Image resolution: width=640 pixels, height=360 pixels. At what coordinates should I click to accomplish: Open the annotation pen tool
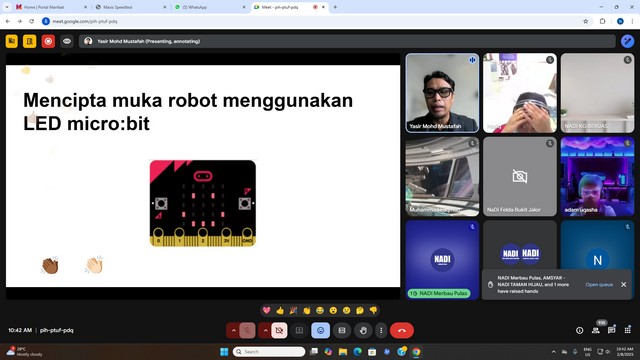[627, 41]
